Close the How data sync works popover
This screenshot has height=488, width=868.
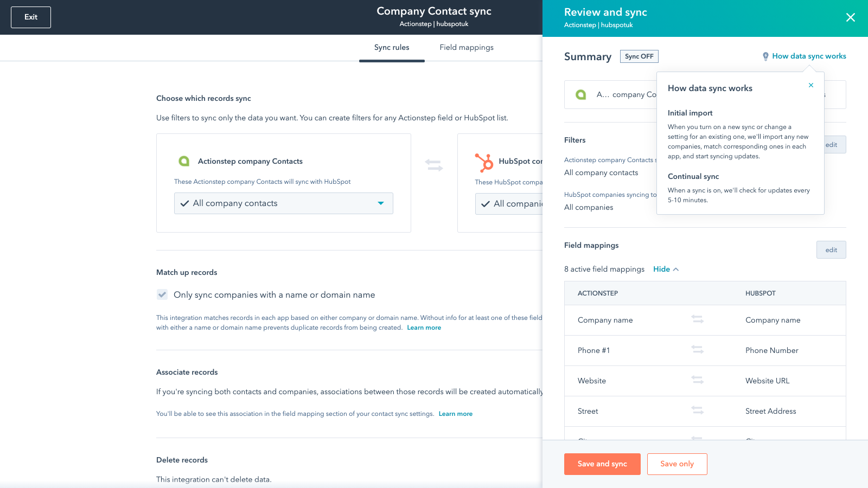[811, 85]
